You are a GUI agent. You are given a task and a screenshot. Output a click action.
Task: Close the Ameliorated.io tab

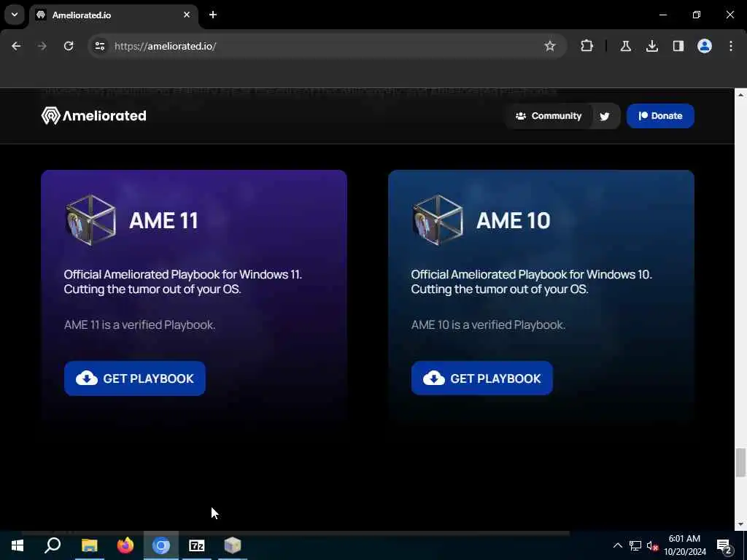tap(187, 15)
